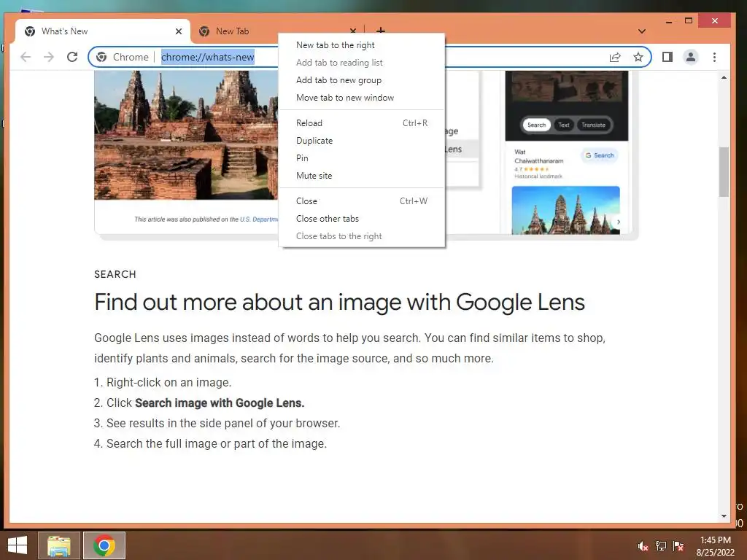747x560 pixels.
Task: Select Add tab to reading list
Action: click(x=362, y=63)
